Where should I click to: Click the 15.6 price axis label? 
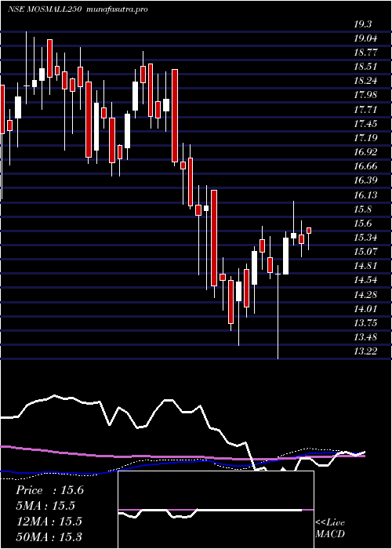click(x=362, y=224)
